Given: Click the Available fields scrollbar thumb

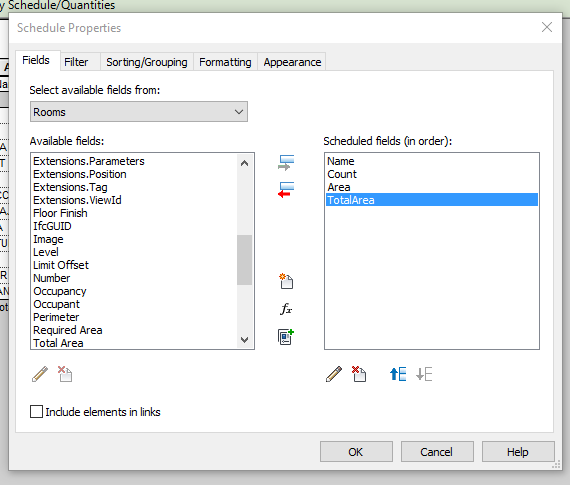Looking at the screenshot, I should tap(245, 260).
